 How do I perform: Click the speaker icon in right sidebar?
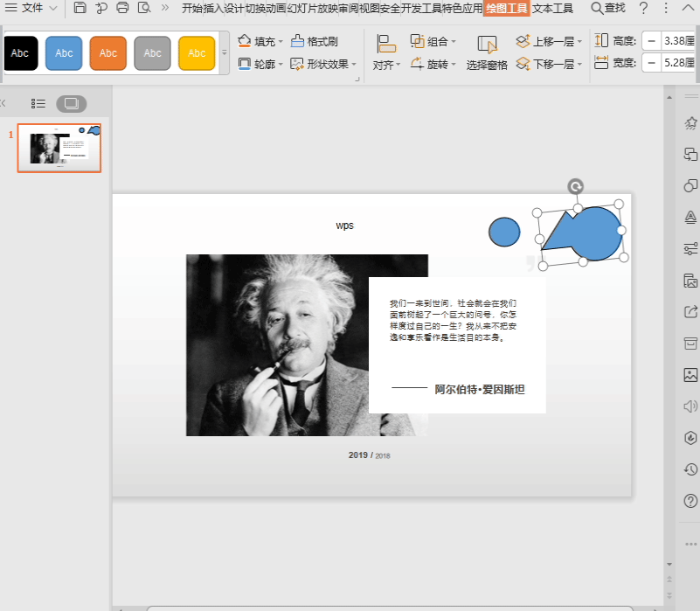[690, 406]
